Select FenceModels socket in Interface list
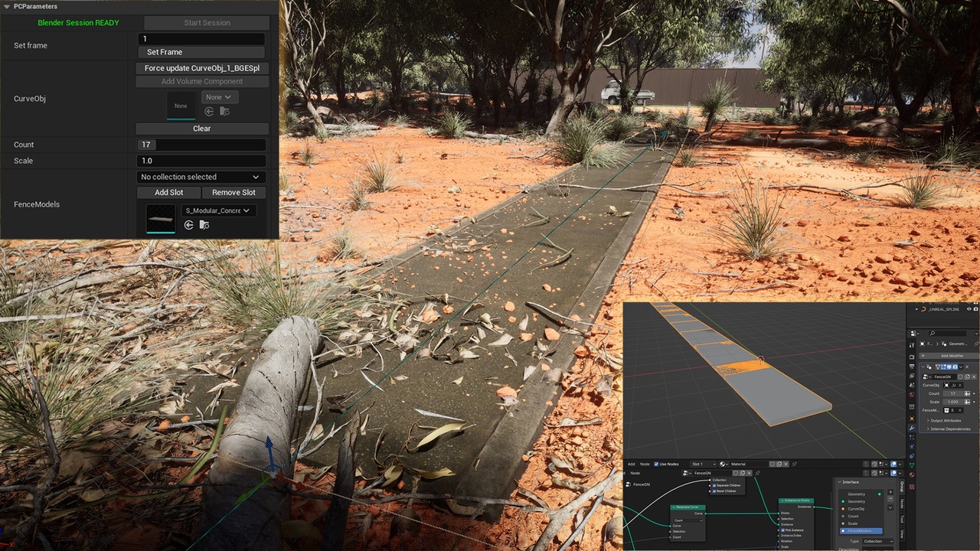980x551 pixels. click(861, 531)
